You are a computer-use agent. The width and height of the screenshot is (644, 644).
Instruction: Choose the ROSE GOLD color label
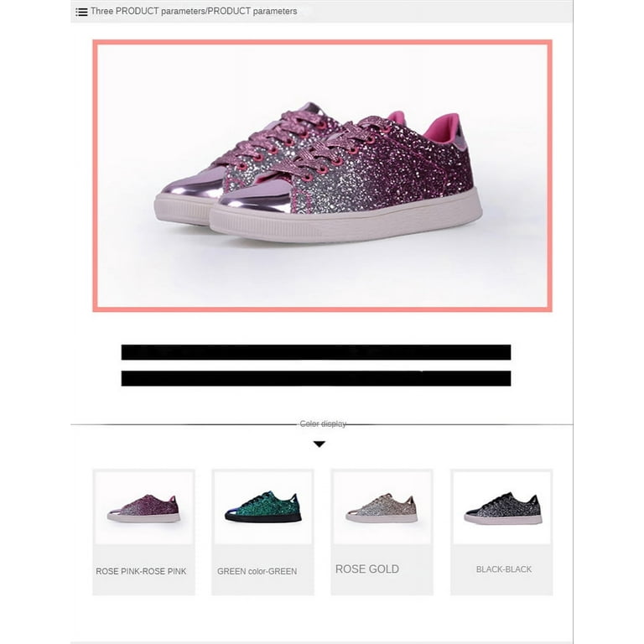tap(367, 569)
